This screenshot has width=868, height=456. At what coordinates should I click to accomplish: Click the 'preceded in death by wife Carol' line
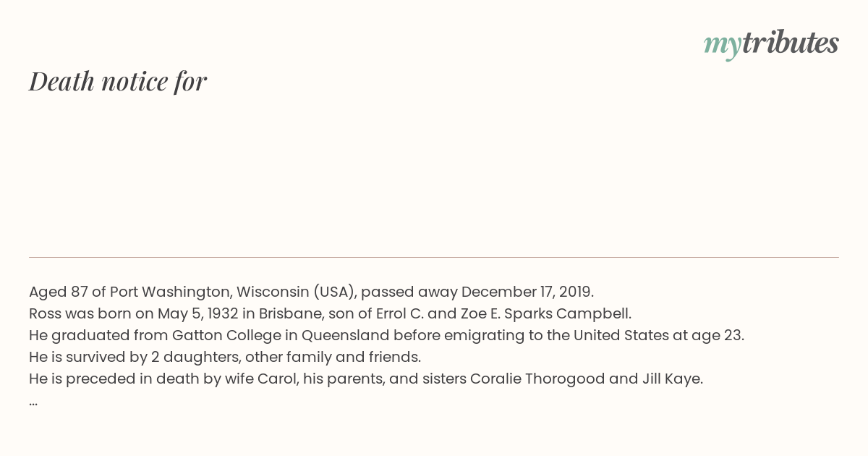pos(366,379)
